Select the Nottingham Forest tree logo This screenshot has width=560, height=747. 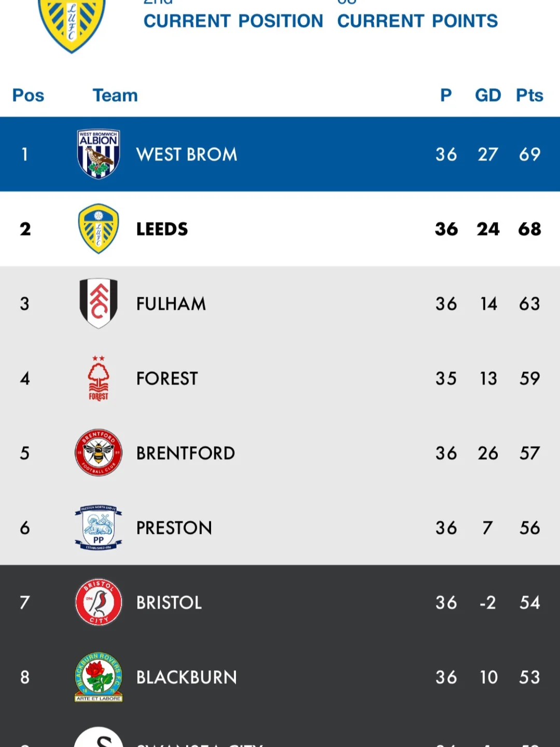pyautogui.click(x=99, y=378)
